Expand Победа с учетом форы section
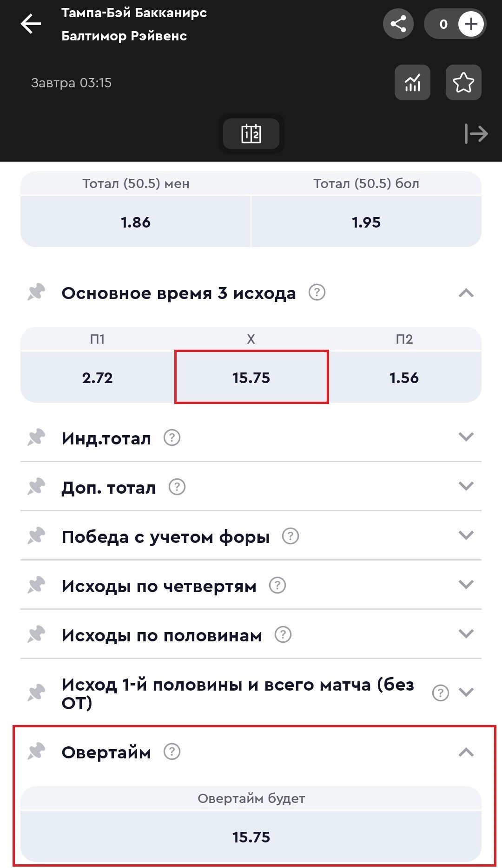502x868 pixels. 466,535
